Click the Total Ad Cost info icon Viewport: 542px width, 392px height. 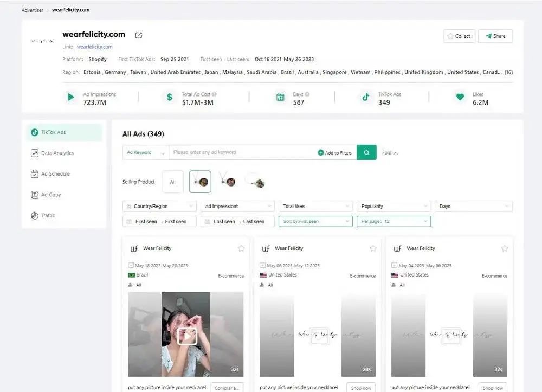[x=215, y=94]
